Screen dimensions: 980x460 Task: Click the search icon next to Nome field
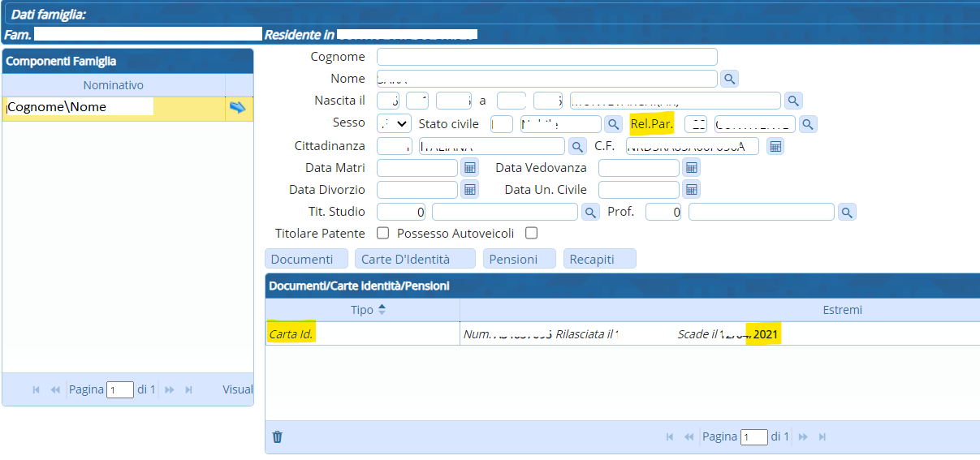[x=729, y=79]
